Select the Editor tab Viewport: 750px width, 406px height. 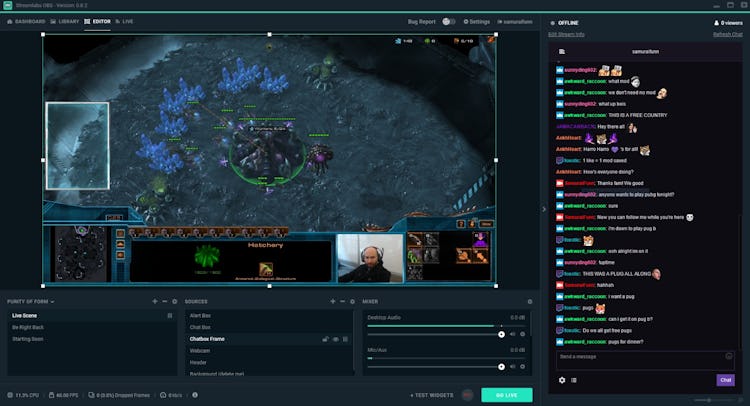tap(97, 22)
